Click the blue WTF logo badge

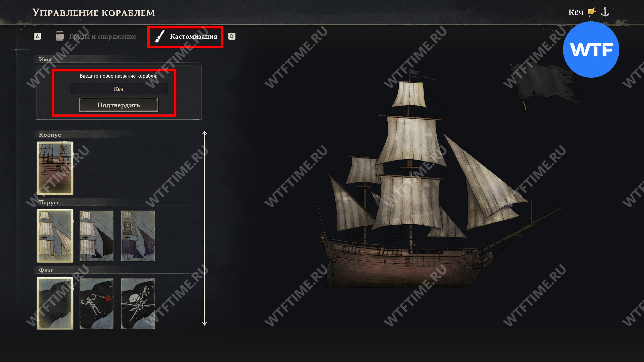coord(591,49)
